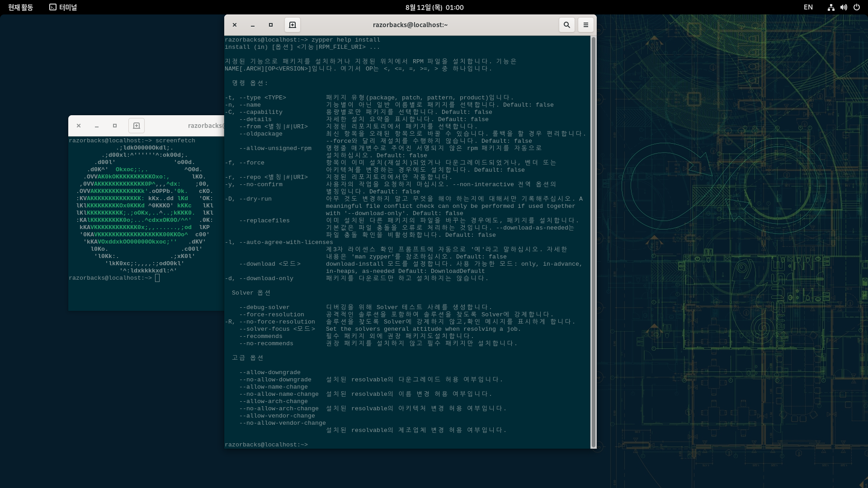Screen dimensions: 868x488
Task: Open a new tab in the screenfetch terminal
Action: click(137, 126)
